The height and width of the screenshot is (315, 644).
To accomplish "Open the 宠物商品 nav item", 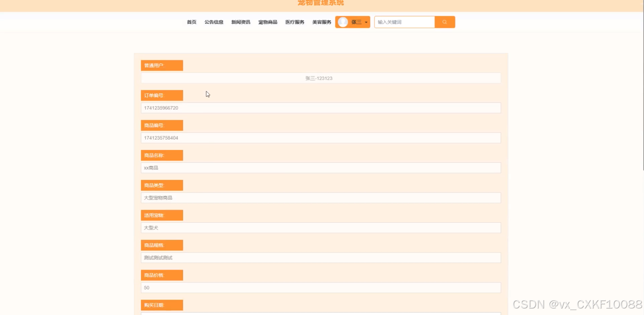I will click(268, 22).
